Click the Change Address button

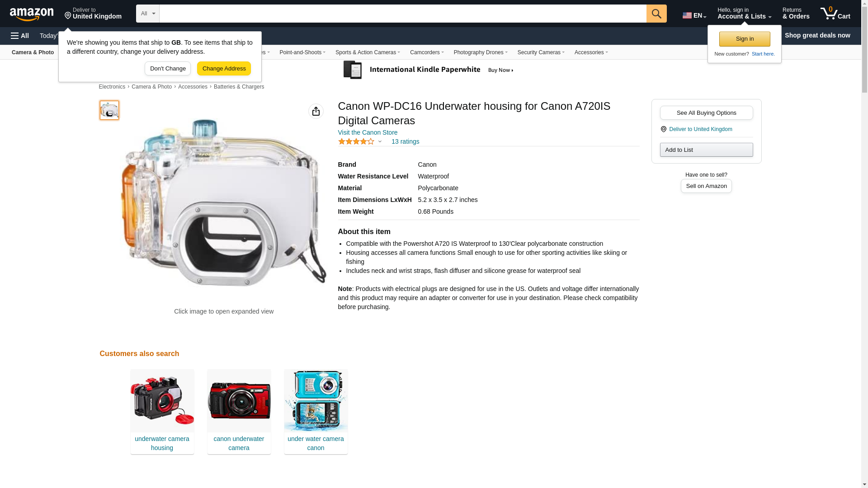(224, 69)
